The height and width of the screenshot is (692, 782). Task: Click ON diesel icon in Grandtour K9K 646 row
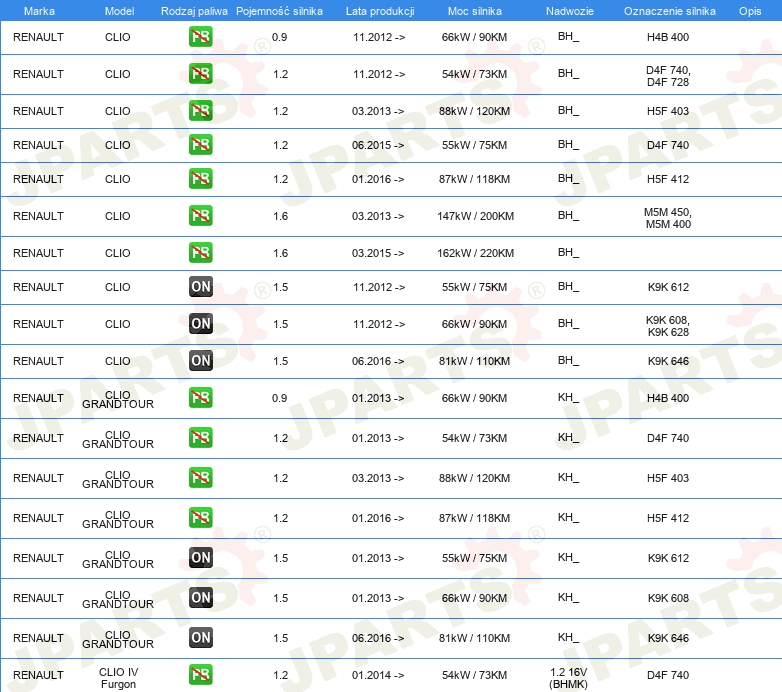pos(200,638)
